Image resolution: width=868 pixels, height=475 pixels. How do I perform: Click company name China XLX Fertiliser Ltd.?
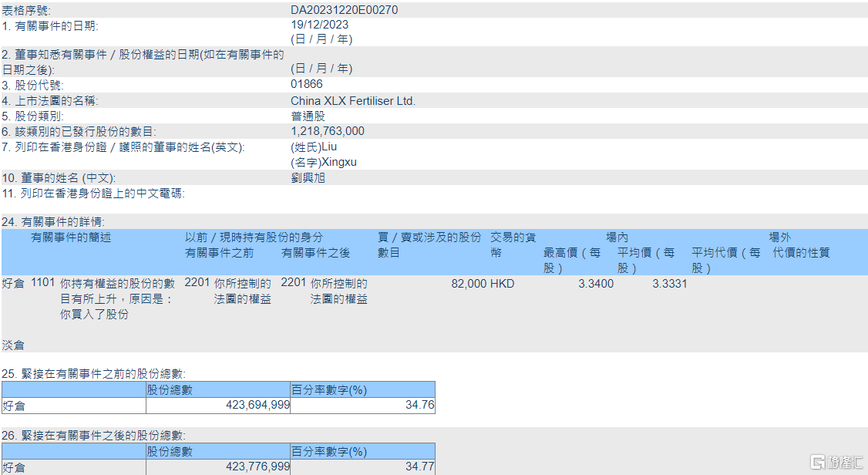tap(352, 101)
